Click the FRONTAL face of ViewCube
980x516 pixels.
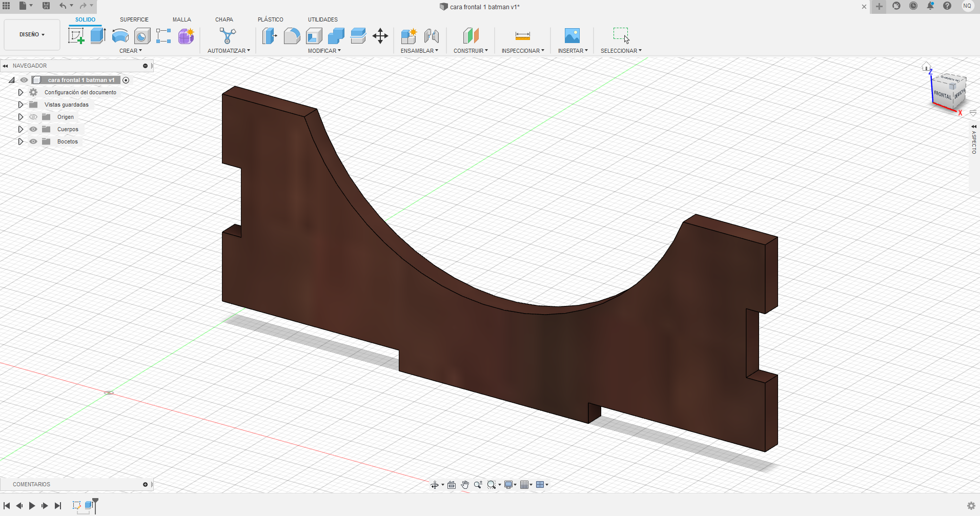pyautogui.click(x=942, y=94)
